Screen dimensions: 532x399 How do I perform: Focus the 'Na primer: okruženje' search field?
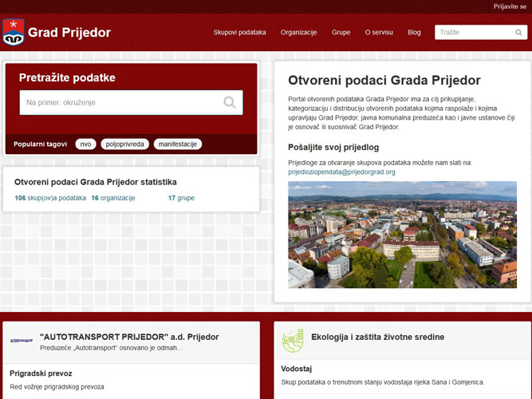[x=120, y=103]
